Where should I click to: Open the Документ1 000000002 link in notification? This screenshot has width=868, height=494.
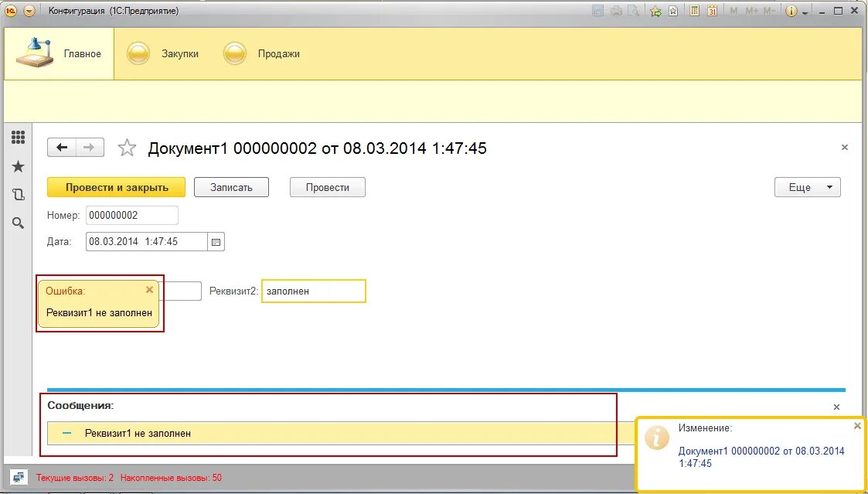pos(761,457)
